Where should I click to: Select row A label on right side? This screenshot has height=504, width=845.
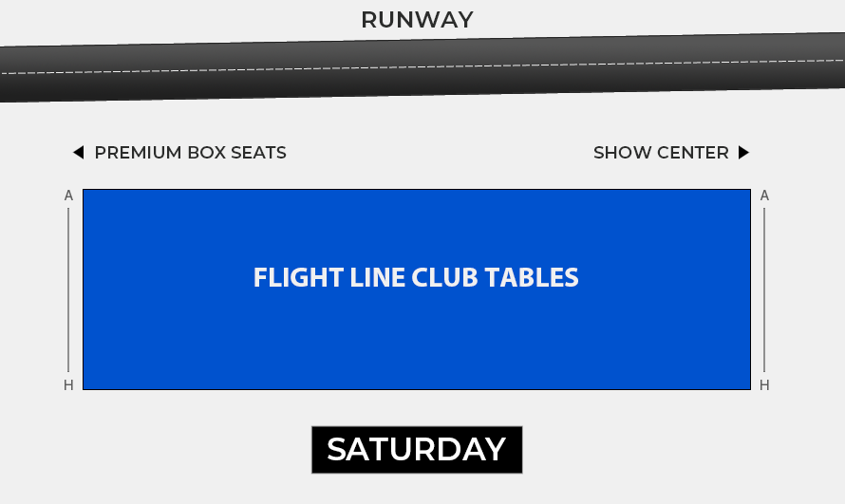coord(764,196)
